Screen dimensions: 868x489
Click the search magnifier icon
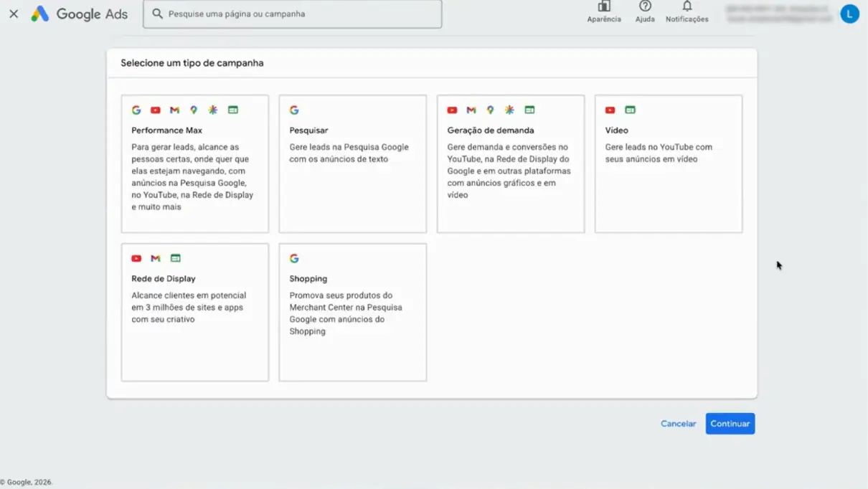(x=158, y=14)
